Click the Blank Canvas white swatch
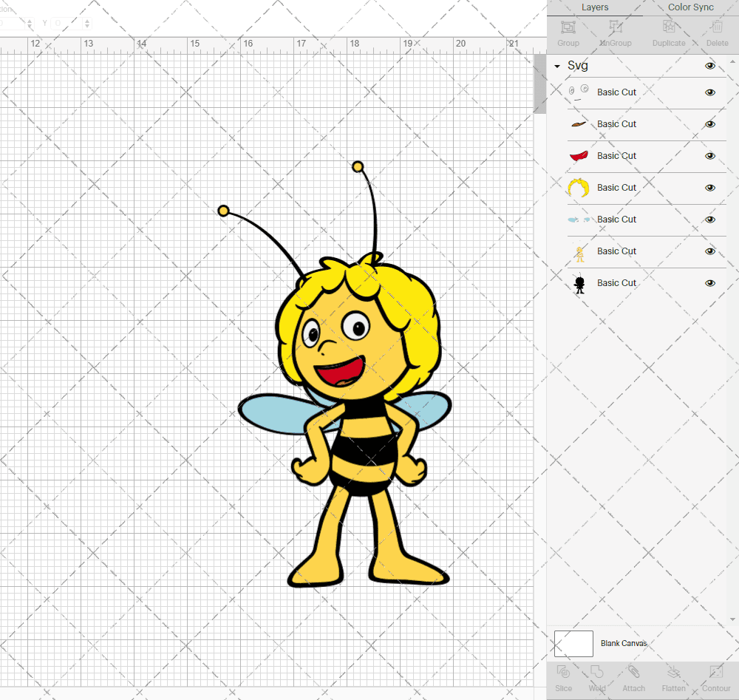Image resolution: width=739 pixels, height=700 pixels. pos(573,643)
